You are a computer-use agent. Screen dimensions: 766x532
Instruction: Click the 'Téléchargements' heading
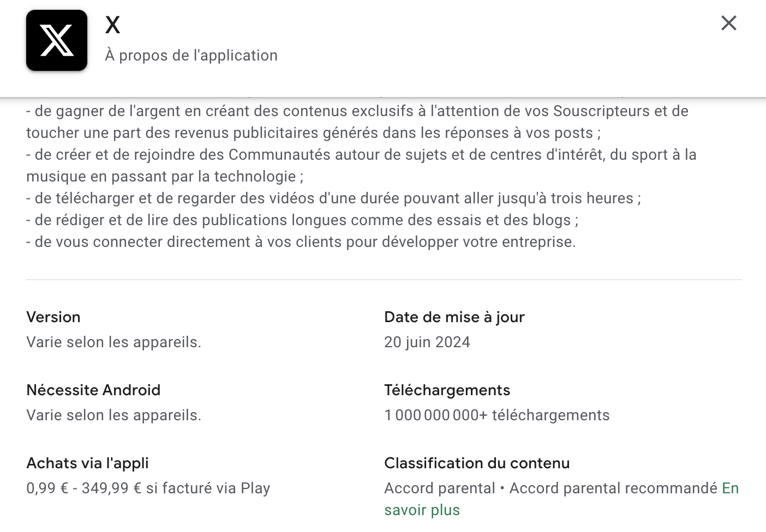click(x=447, y=390)
